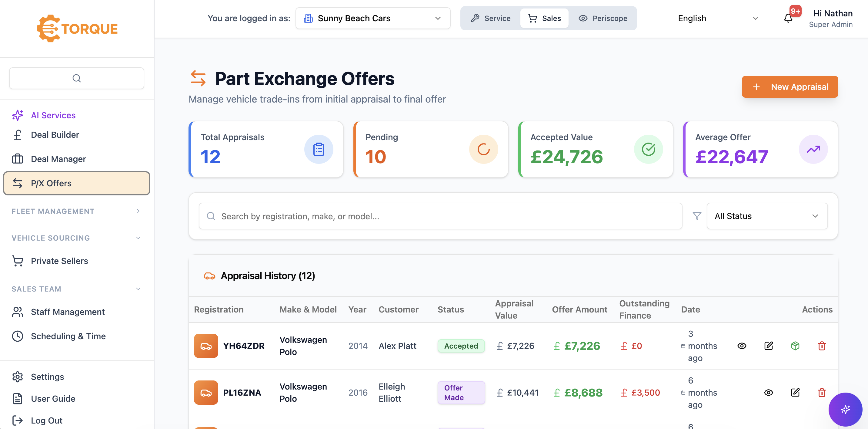This screenshot has width=868, height=429.
Task: Click the AI Services sparkle icon
Action: 18,115
